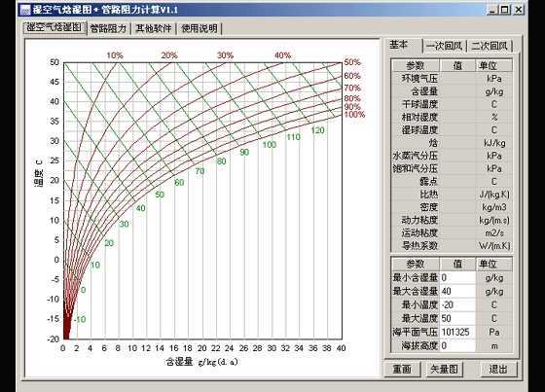545x392 pixels.
Task: Edit the 最大含湿量 value field showing 40
Action: point(457,291)
